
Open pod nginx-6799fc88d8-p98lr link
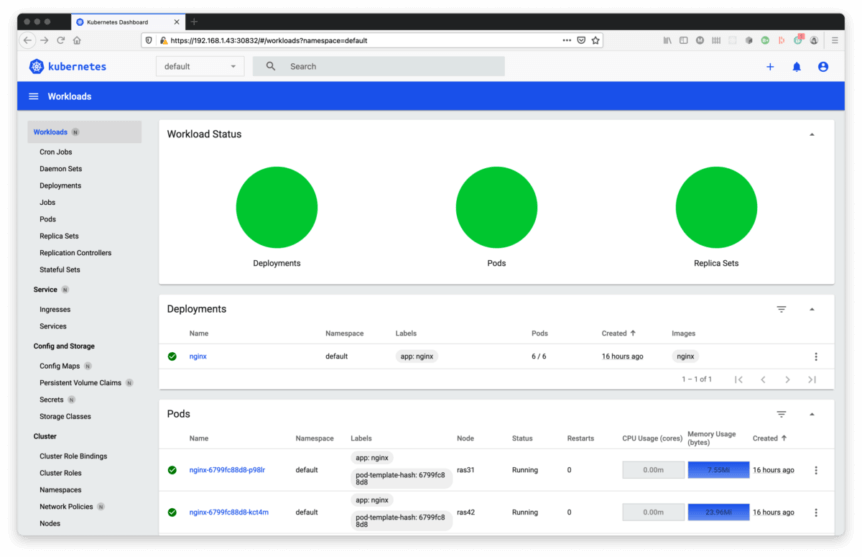coord(227,470)
